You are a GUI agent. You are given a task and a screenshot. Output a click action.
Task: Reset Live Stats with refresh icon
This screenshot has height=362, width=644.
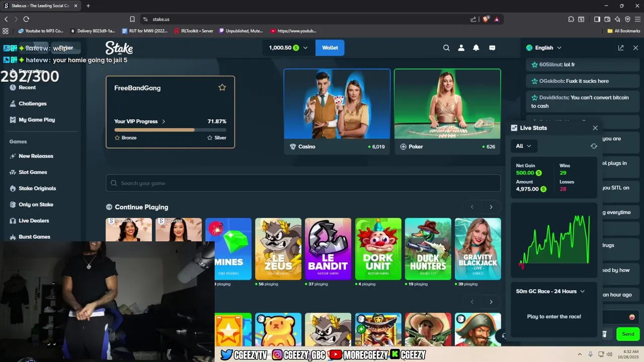pos(594,146)
